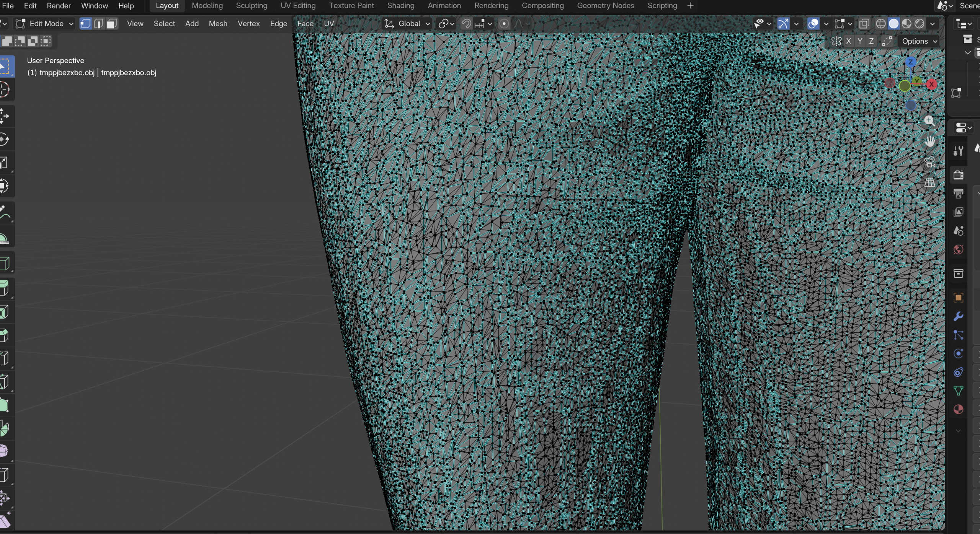
Task: Toggle proportional editing button
Action: [x=504, y=24]
